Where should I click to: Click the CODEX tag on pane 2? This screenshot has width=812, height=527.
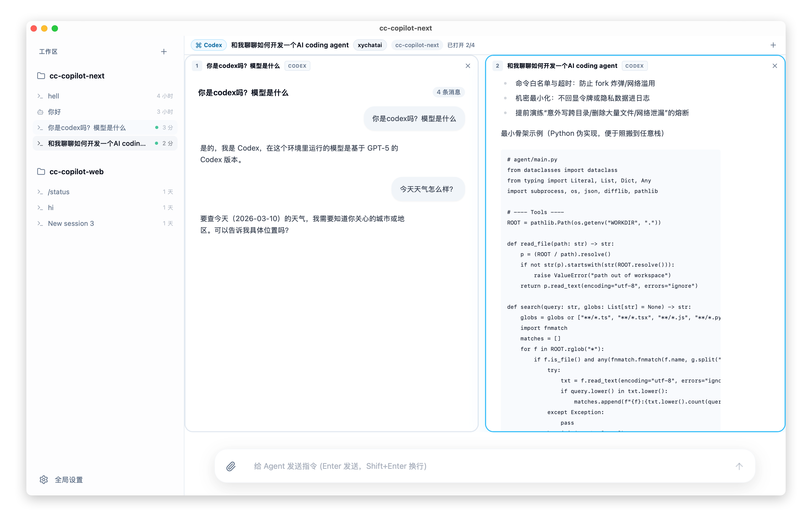pos(634,66)
